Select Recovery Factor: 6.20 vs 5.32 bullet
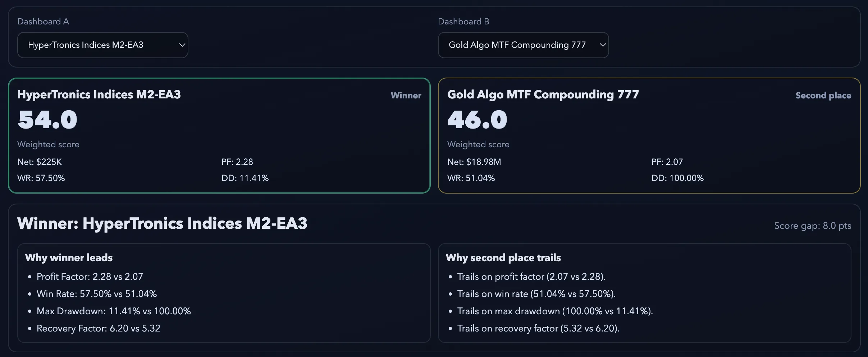Screen dimensions: 868x357 point(99,328)
